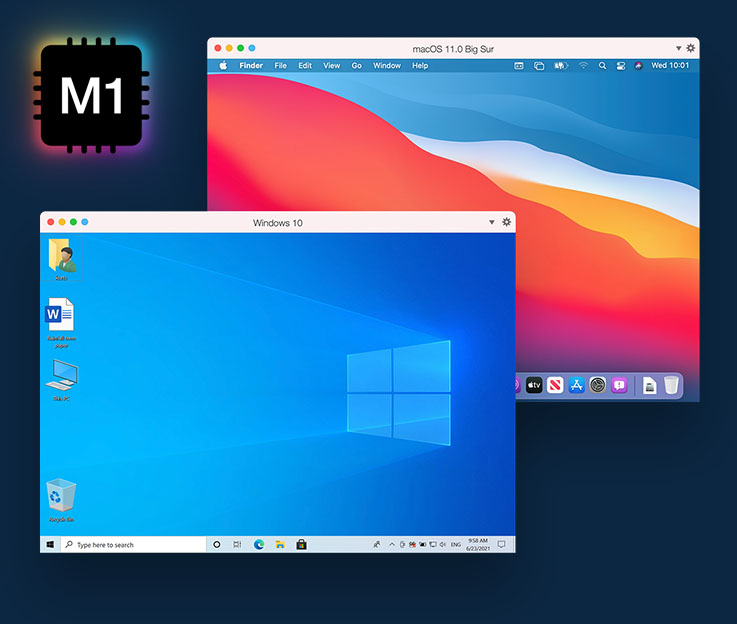This screenshot has height=624, width=737.
Task: Open the Recycle Bin desktop icon
Action: pos(61,500)
